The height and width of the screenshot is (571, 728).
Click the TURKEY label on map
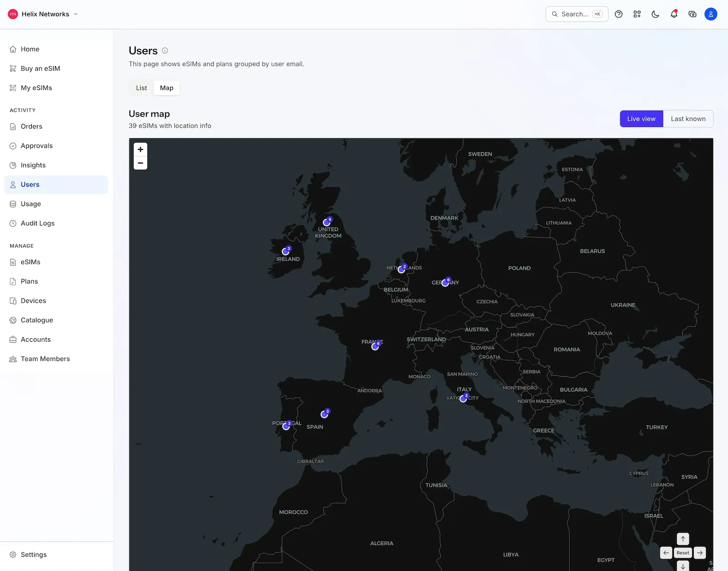coord(657,427)
